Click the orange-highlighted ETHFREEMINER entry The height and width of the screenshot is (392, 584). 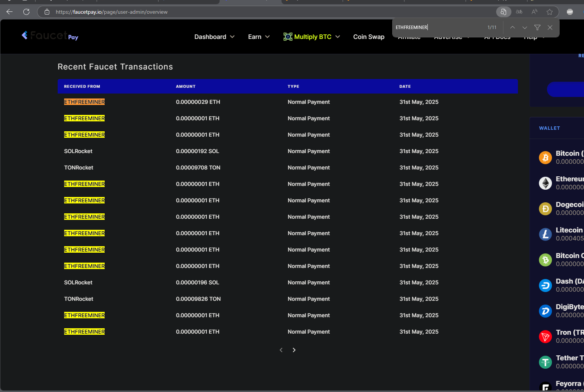pos(84,102)
